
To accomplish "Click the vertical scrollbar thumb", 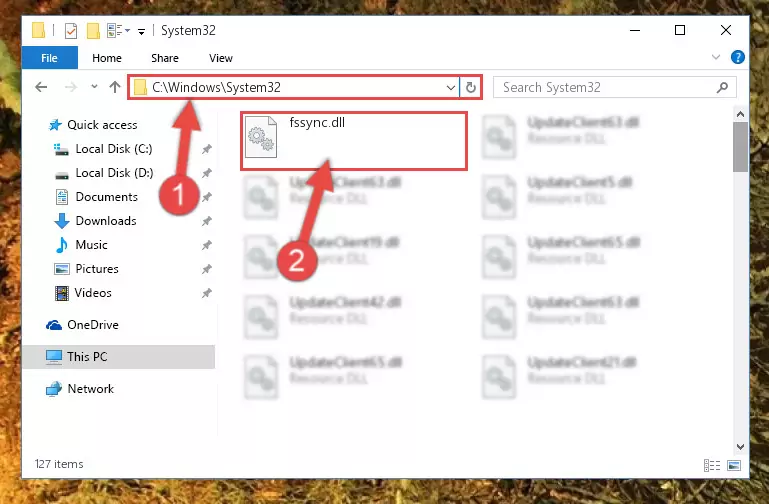I will 741,147.
